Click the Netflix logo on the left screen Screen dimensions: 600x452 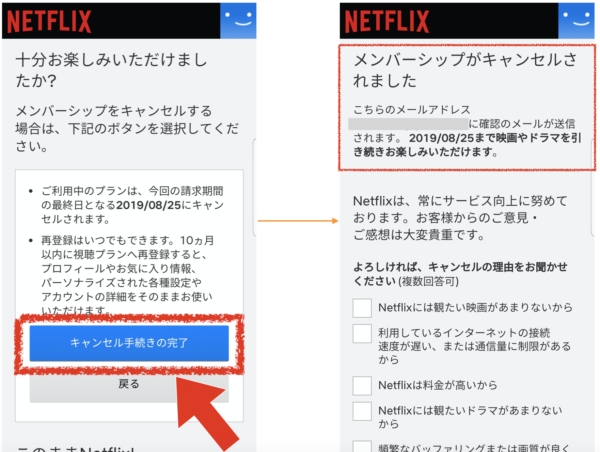[49, 21]
